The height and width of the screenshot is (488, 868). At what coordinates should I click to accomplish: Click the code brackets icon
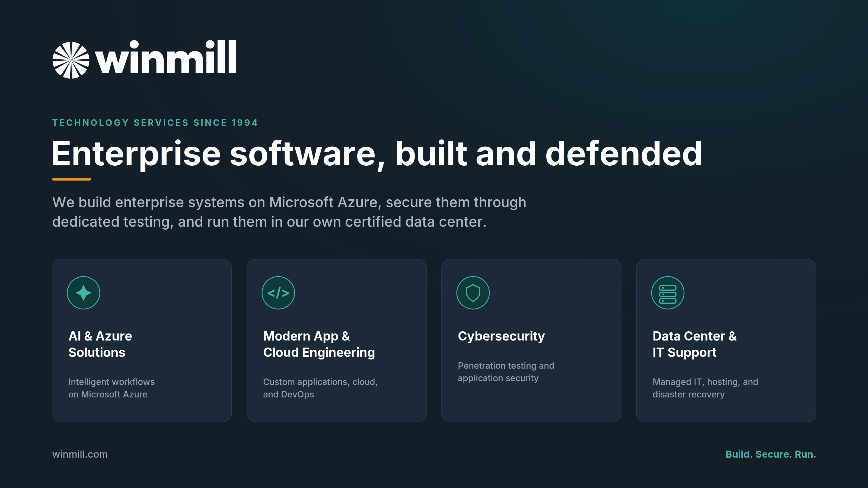(278, 293)
